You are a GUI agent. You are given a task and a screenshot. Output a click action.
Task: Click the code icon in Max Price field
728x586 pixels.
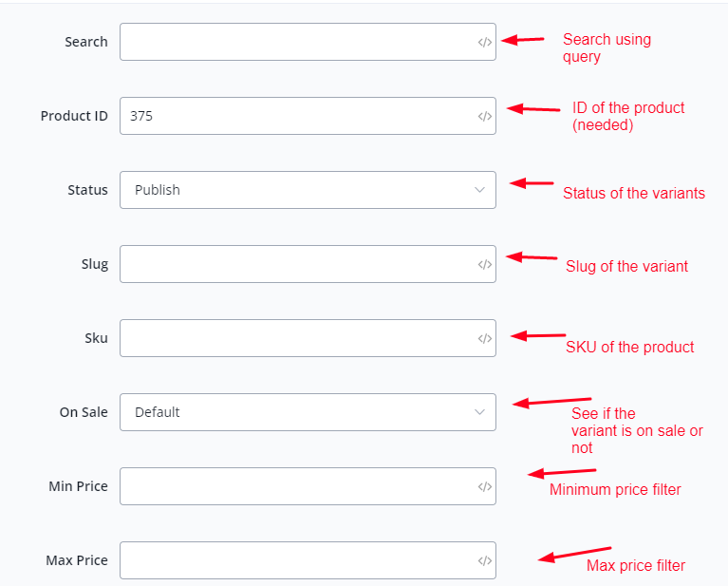click(484, 560)
